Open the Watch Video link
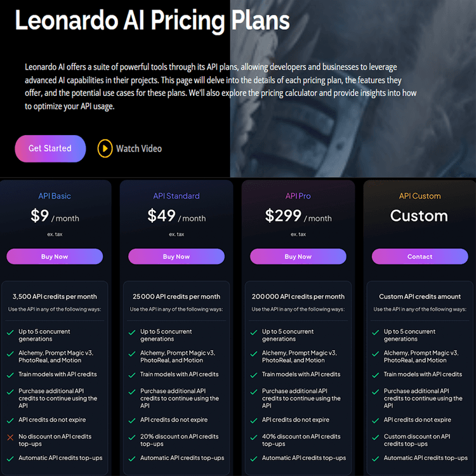 (x=138, y=149)
